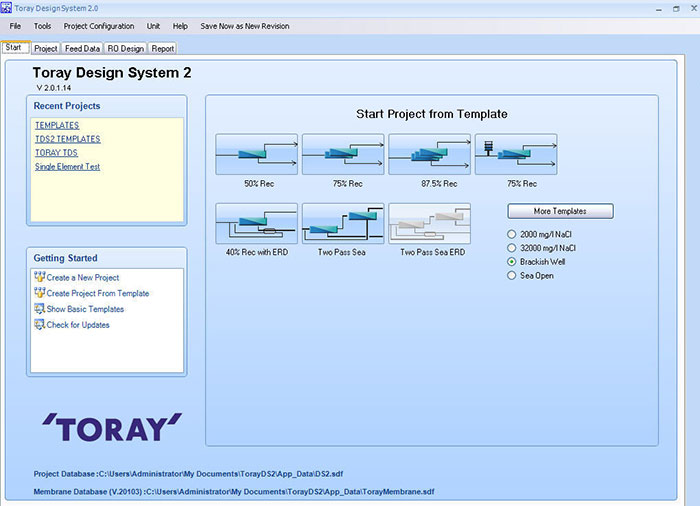
Task: Select the 87.5% Rec template thumbnail
Action: (x=429, y=154)
